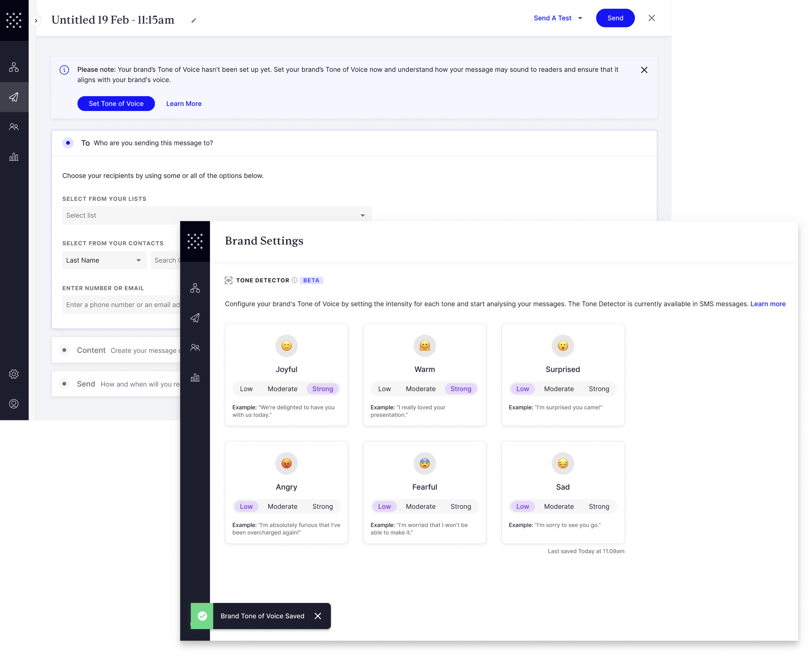Screen dimensions: 812x656
Task: Open the Send messages paper-plane icon in left sidebar
Action: (x=14, y=97)
